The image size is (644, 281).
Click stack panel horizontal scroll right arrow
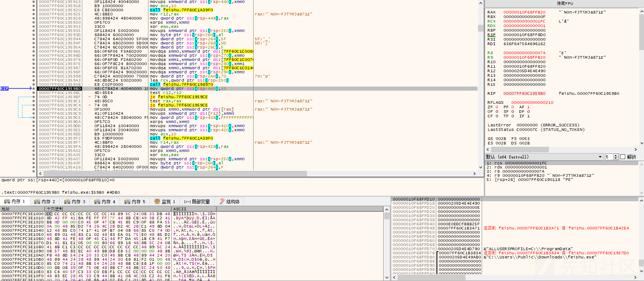coord(636,278)
